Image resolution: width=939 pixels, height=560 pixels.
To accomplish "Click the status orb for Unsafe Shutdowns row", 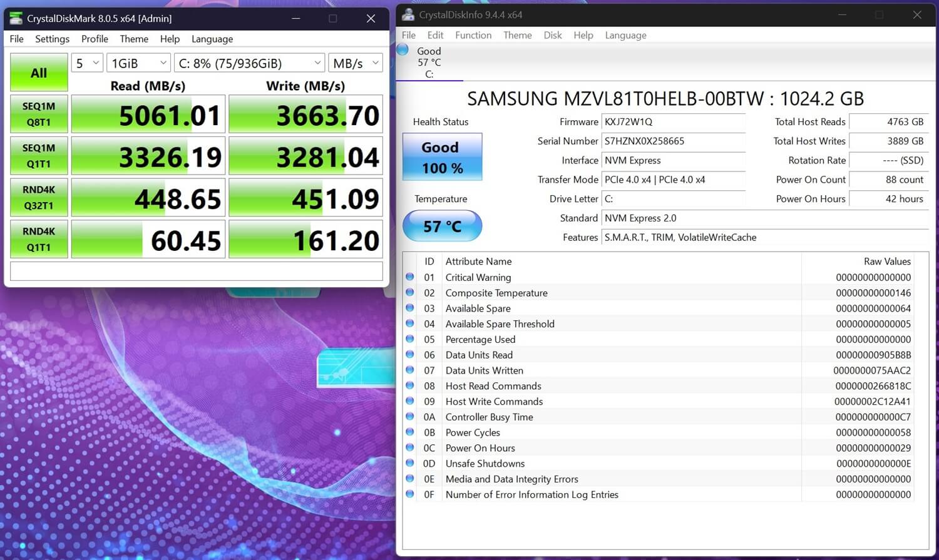I will pos(410,463).
